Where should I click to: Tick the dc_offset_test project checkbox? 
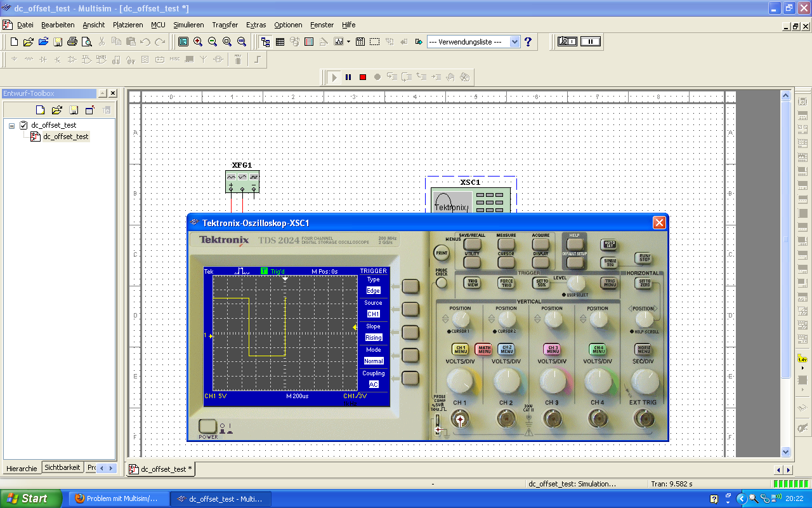point(23,125)
